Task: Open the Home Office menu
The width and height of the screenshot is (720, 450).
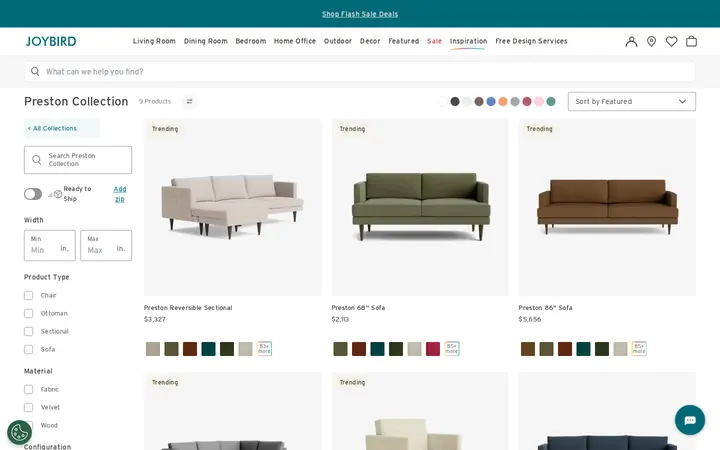Action: coord(295,41)
